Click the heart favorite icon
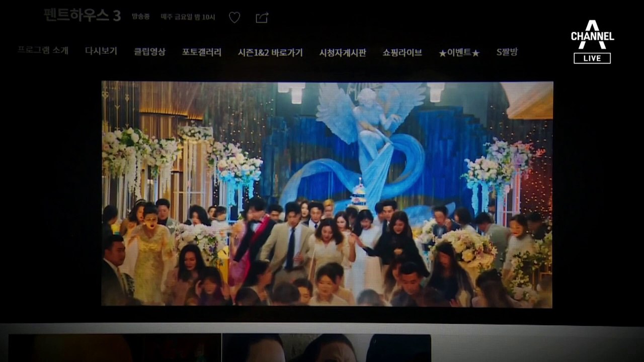 click(x=234, y=18)
